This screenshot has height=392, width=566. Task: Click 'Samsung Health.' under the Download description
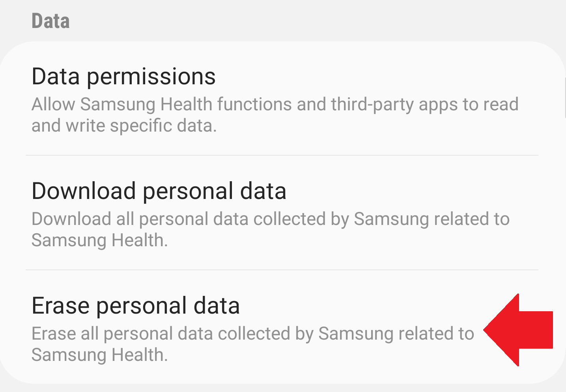[99, 241]
